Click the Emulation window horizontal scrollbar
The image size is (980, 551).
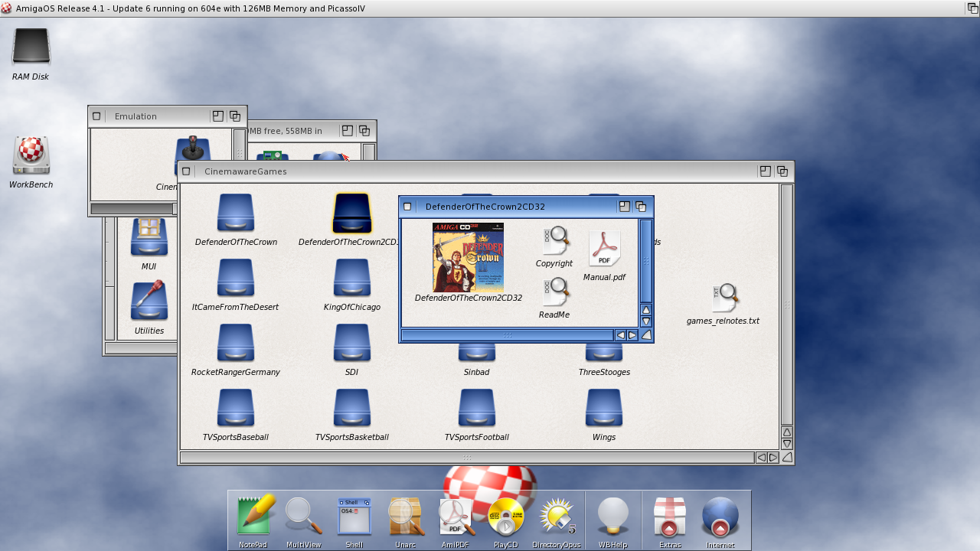(132, 209)
